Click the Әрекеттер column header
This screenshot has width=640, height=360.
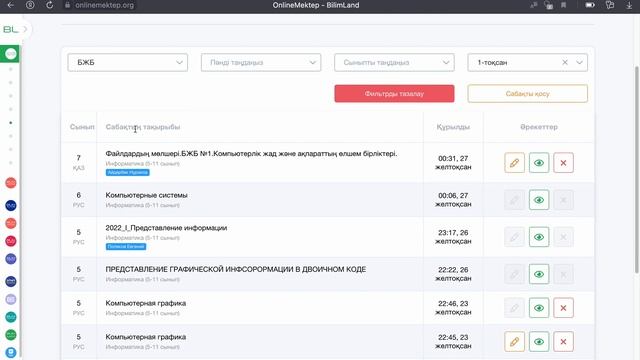pyautogui.click(x=539, y=127)
